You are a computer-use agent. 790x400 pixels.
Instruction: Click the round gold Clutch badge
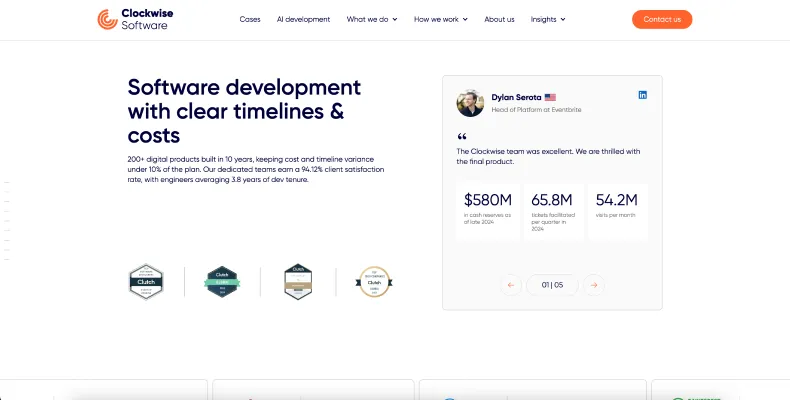pos(374,282)
